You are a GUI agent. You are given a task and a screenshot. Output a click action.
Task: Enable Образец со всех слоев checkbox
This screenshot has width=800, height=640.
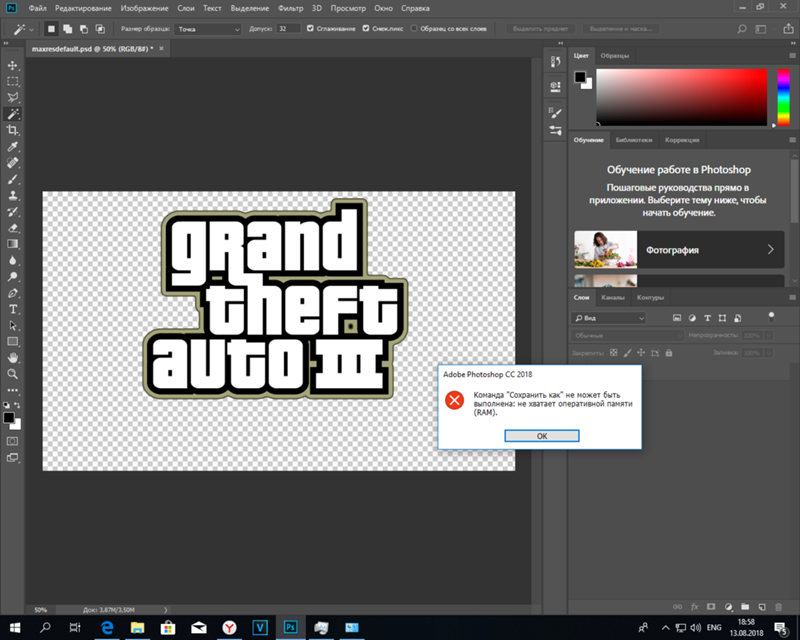[x=414, y=29]
